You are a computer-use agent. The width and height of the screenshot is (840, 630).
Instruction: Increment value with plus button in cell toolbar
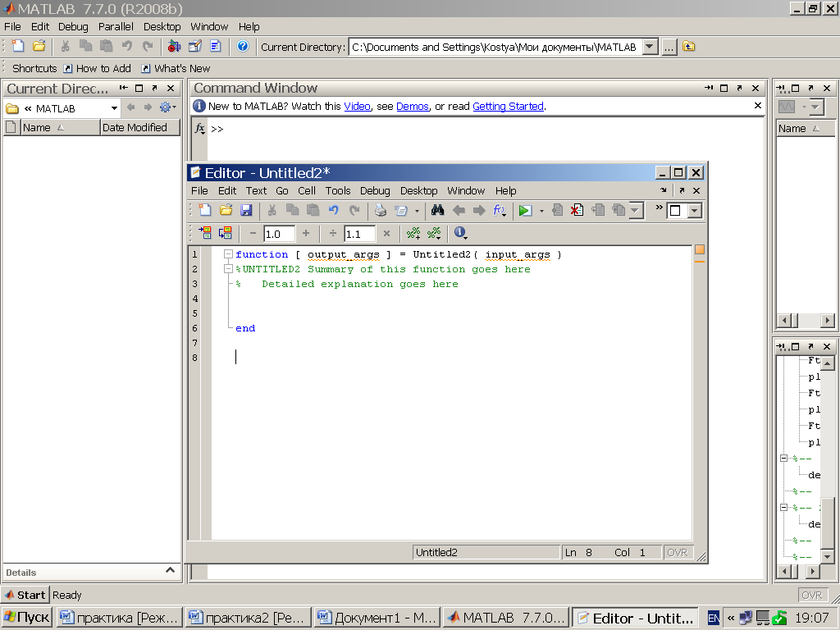pos(306,233)
